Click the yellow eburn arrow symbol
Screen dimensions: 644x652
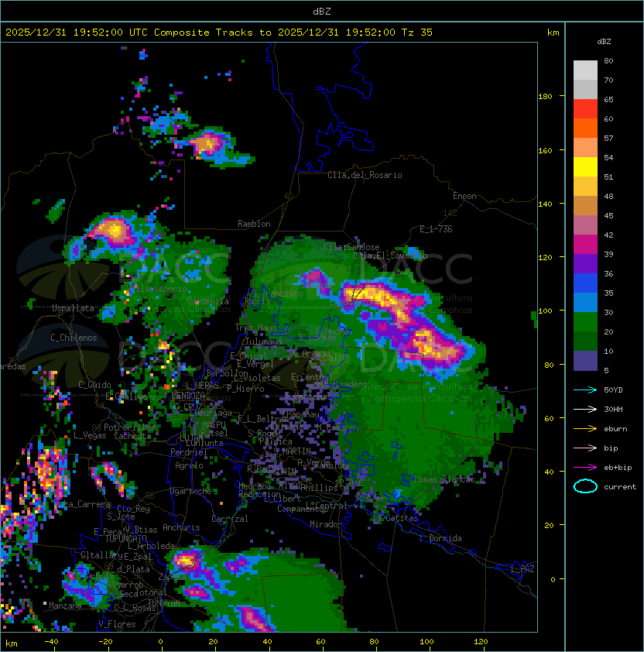click(585, 429)
